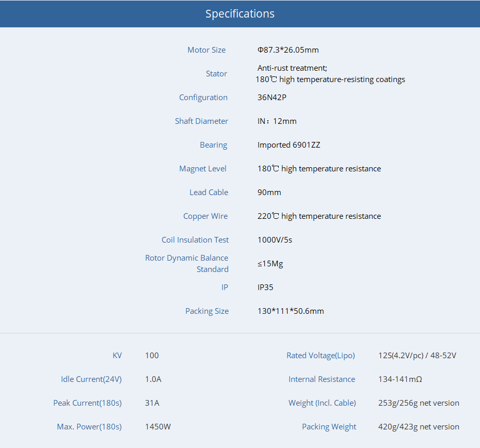Select the 1000V/5s insulation test value
The height and width of the screenshot is (448, 480).
click(x=275, y=240)
